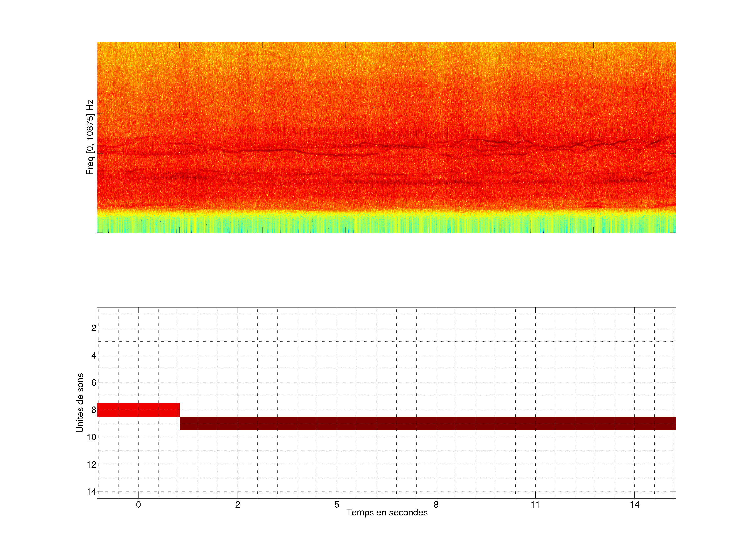The height and width of the screenshot is (560, 747).
Task: Click the lower plot's y-axis tick label 14
Action: tap(92, 492)
